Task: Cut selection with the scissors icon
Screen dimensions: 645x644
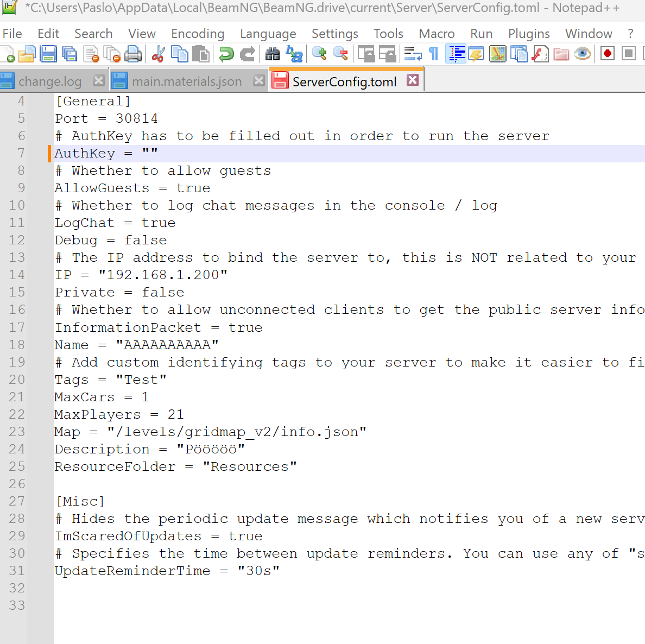Action: [159, 54]
